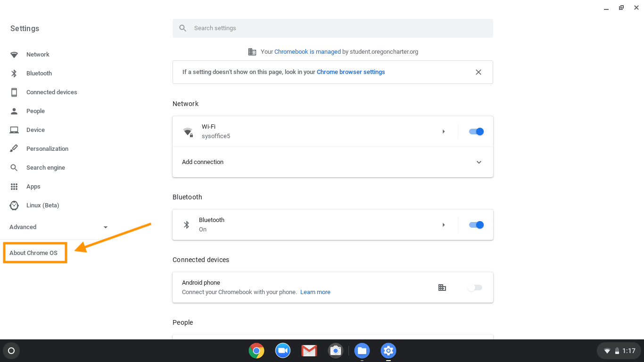Click the Search settings field
The width and height of the screenshot is (644, 362).
pyautogui.click(x=333, y=28)
